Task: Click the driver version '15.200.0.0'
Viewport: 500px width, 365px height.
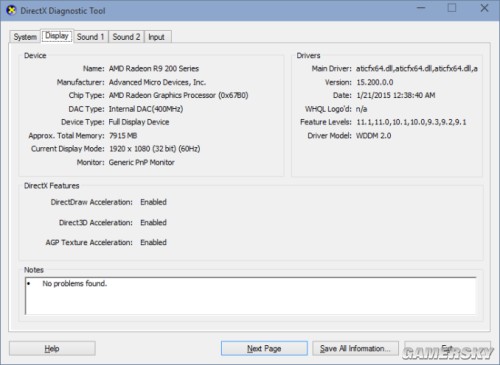Action: pyautogui.click(x=375, y=82)
